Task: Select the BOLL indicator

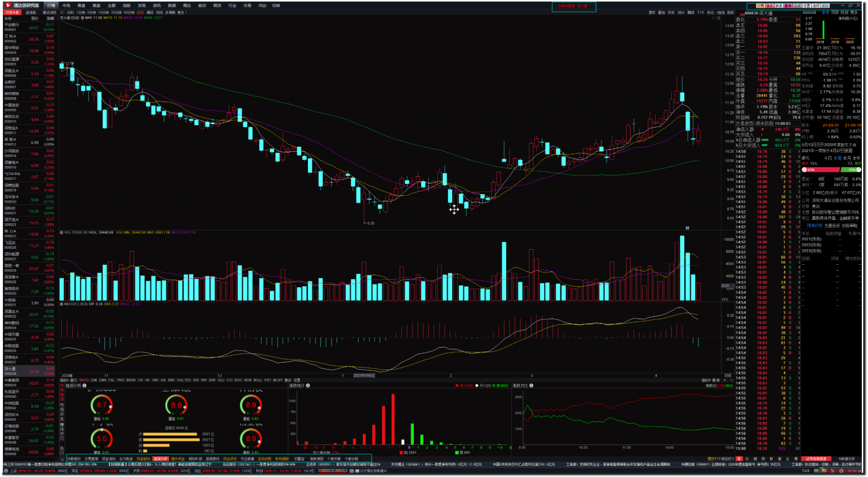Action: [258, 380]
